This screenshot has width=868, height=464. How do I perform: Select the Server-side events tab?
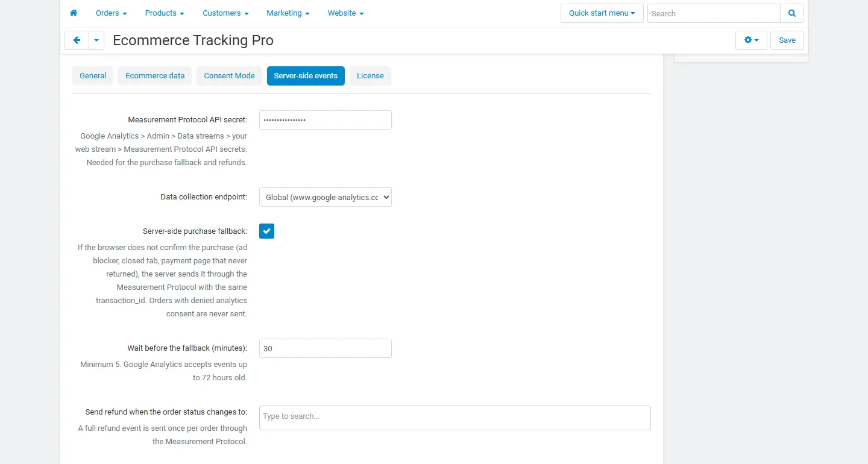click(306, 76)
